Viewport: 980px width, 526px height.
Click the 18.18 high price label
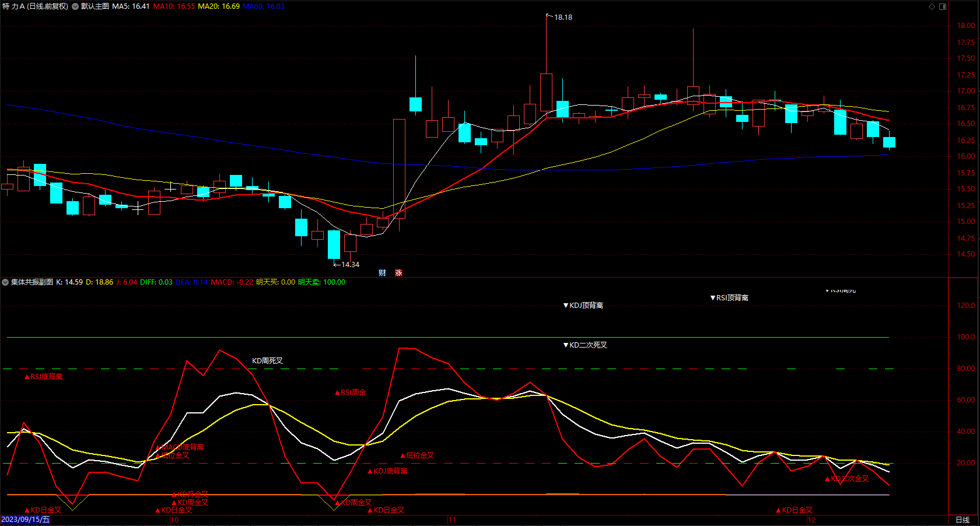click(x=563, y=17)
